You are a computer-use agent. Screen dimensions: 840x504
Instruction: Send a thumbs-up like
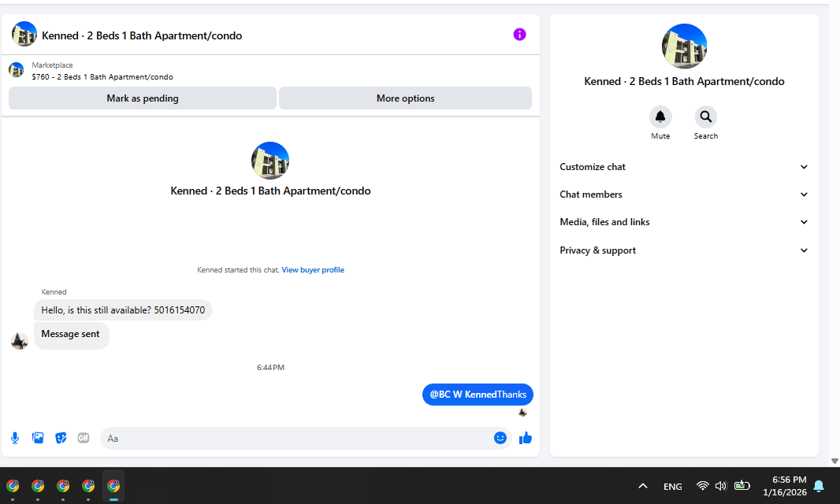point(525,438)
